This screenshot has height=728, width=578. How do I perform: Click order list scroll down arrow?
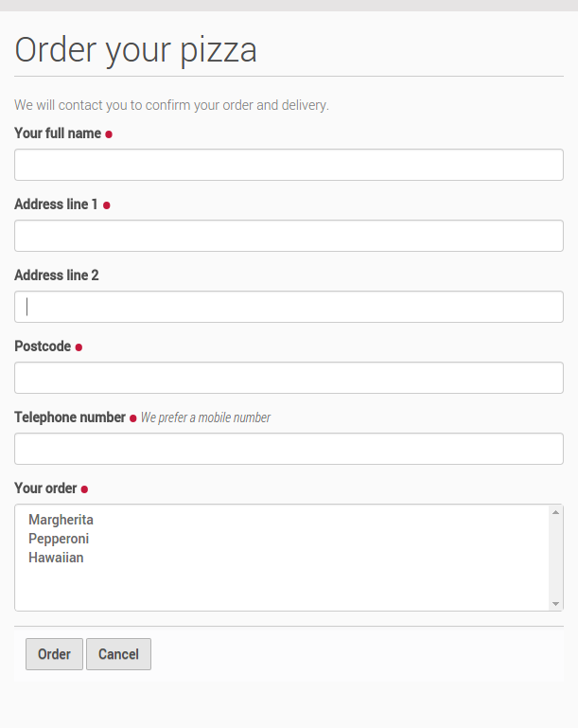(x=556, y=604)
